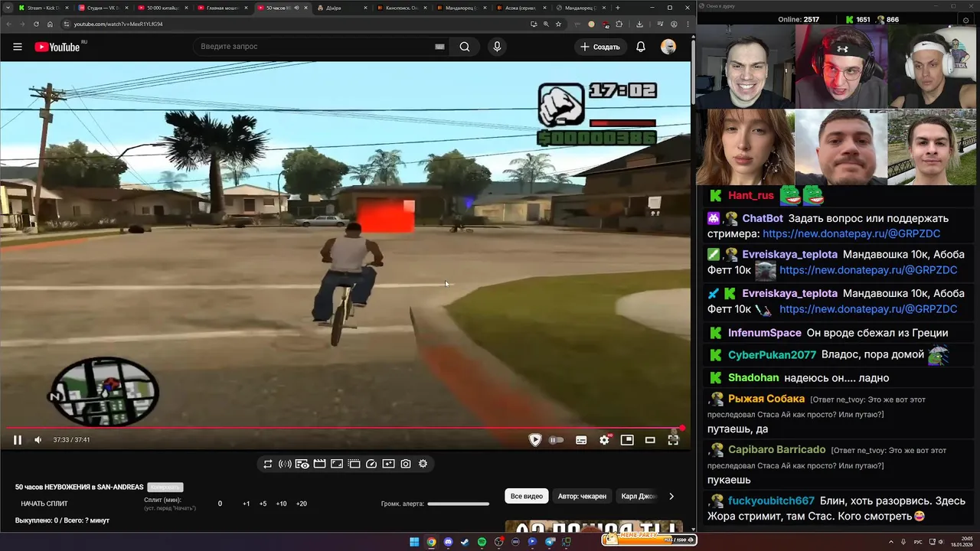Click username InfenumSpace in chat
The width and height of the screenshot is (980, 551).
(x=764, y=333)
